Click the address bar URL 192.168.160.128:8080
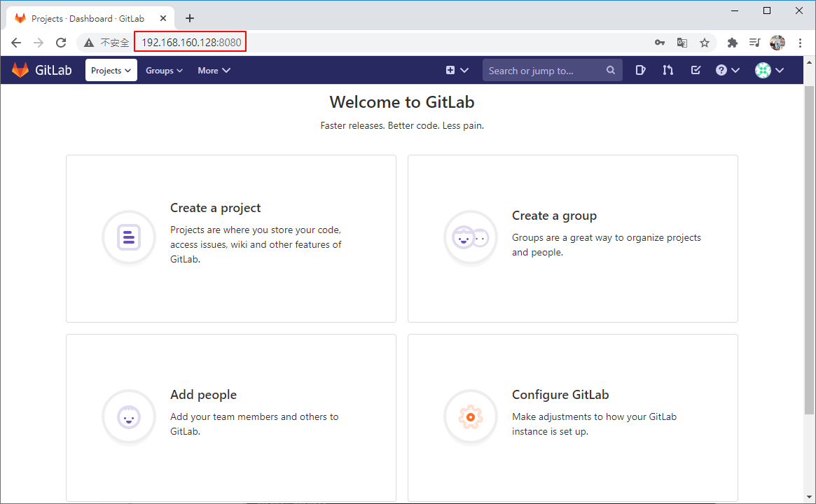This screenshot has height=504, width=816. 191,43
